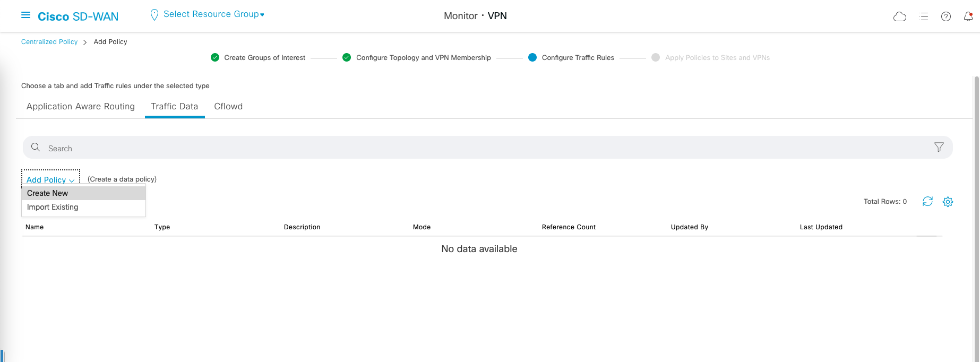The width and height of the screenshot is (980, 362).
Task: Go back to Centralized Policy breadcrumb
Action: coord(49,42)
